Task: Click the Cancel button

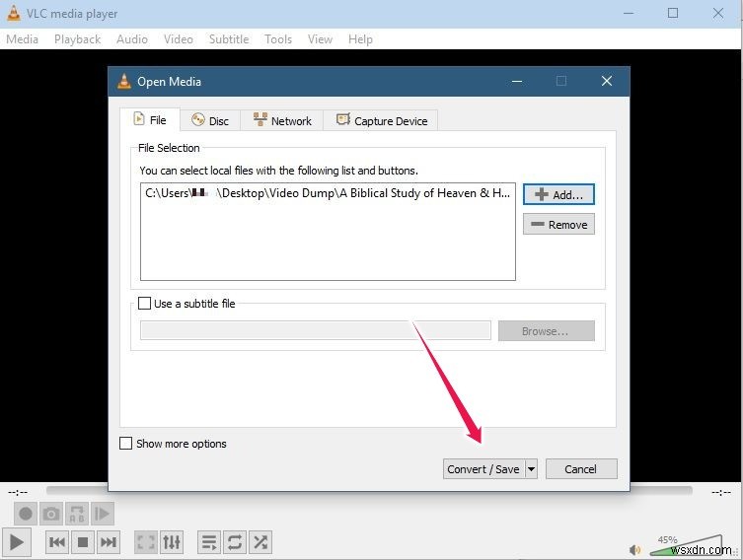Action: pos(581,469)
